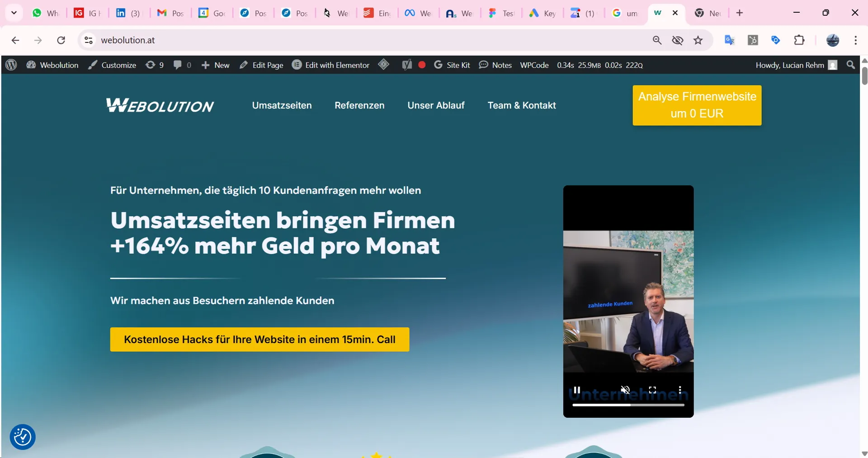Viewport: 868px width, 458px height.
Task: Open the Google Translate extension icon
Action: pos(729,40)
